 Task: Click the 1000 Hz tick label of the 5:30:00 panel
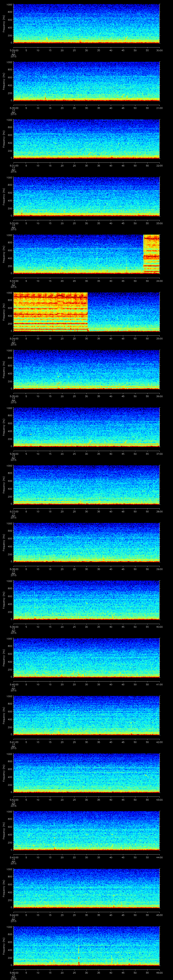[9, 62]
